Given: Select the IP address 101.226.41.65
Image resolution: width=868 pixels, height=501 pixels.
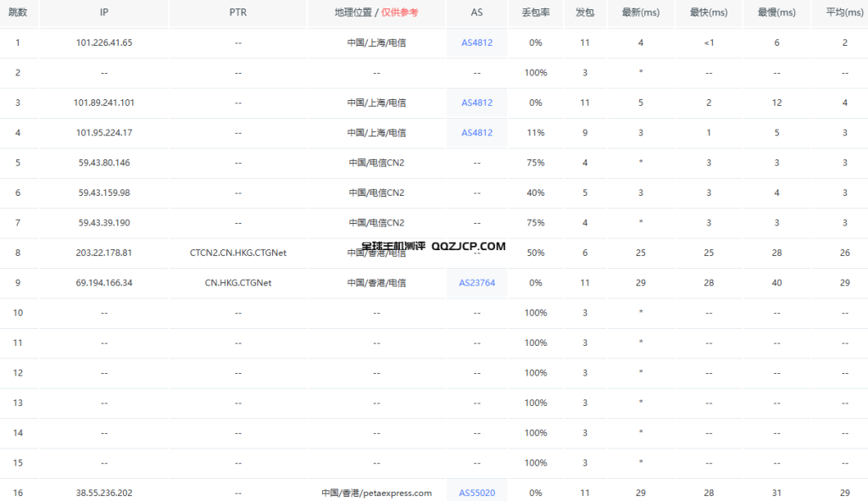Looking at the screenshot, I should 104,42.
